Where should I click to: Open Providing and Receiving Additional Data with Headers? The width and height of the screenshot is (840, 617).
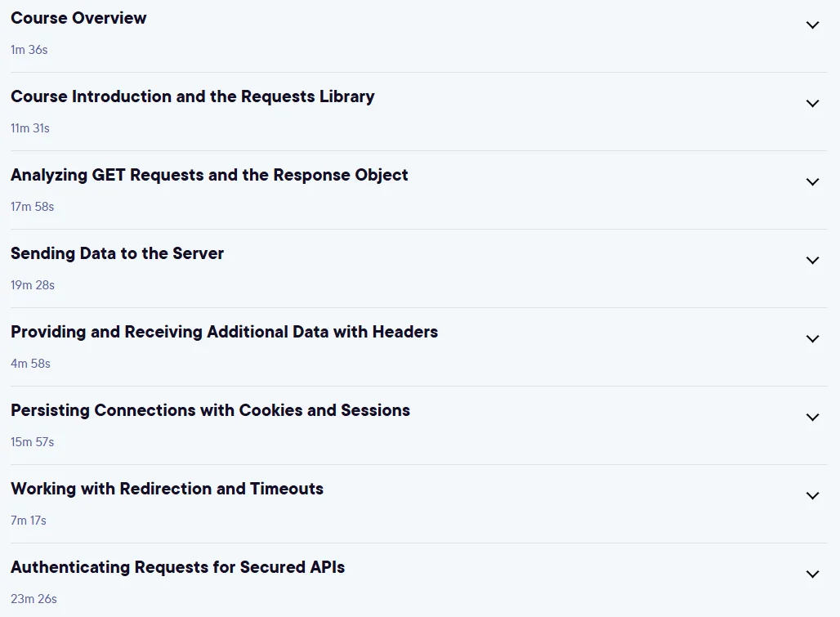tap(224, 332)
